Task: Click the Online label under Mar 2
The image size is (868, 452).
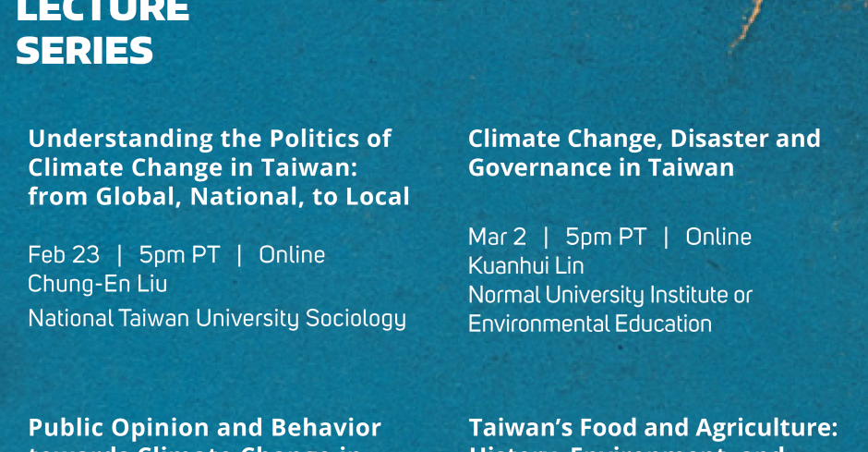Action: pyautogui.click(x=718, y=237)
